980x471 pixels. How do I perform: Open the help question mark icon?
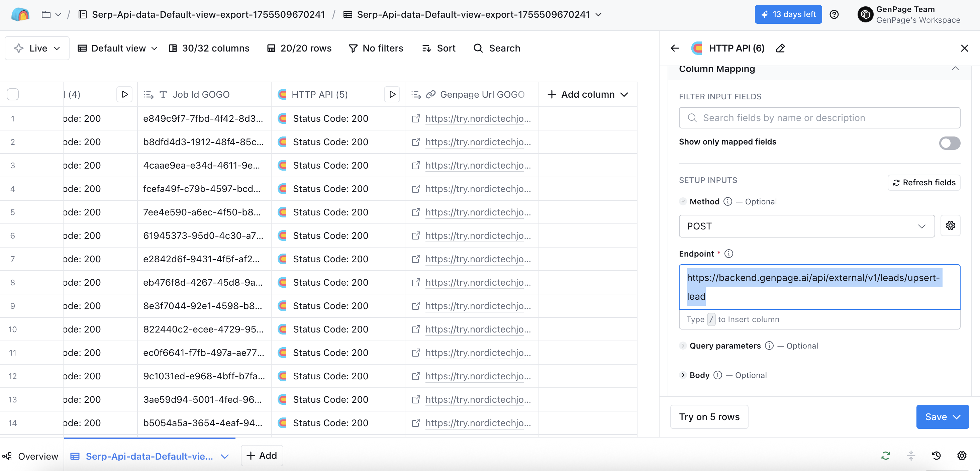coord(834,14)
